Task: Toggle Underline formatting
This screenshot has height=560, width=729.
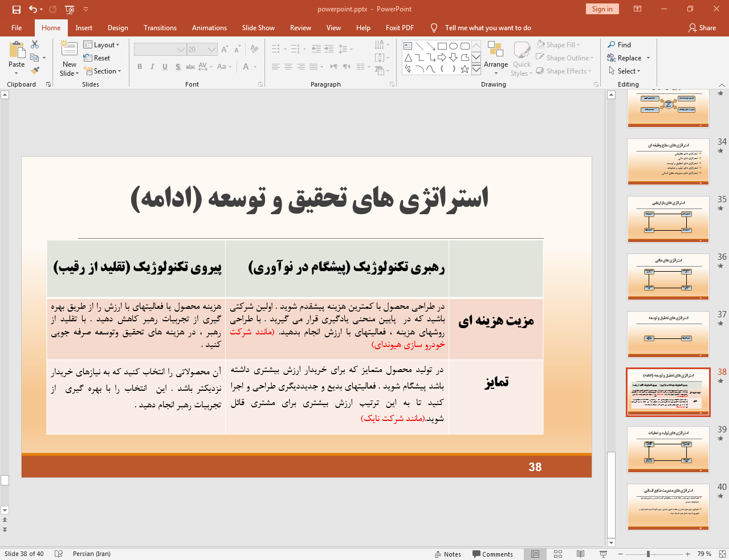Action: pos(165,67)
